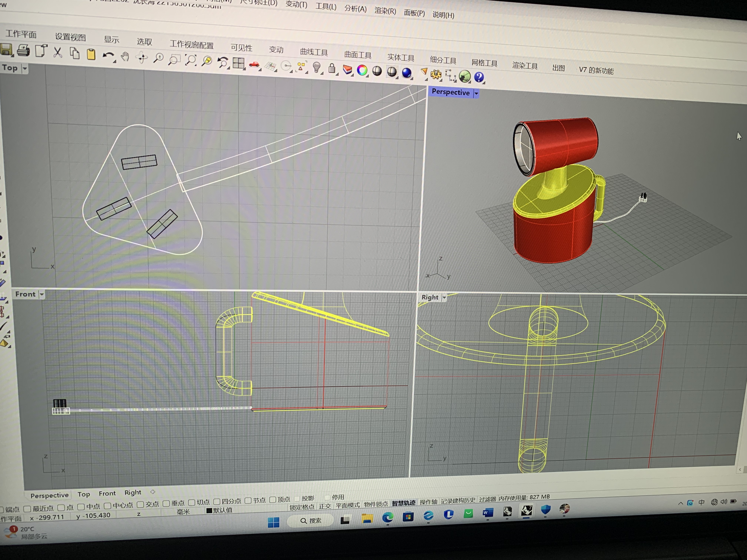Toggle 平面模式 in status bar

point(348,505)
